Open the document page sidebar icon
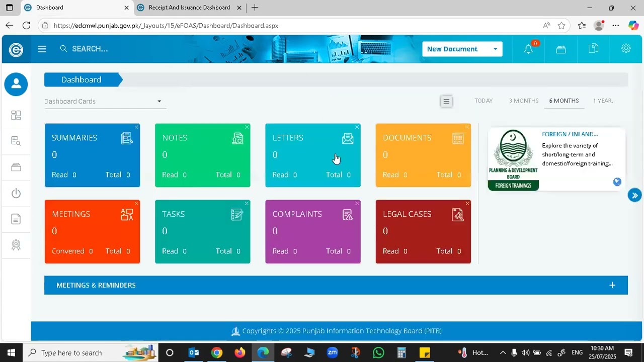This screenshot has width=644, height=362. click(x=16, y=219)
